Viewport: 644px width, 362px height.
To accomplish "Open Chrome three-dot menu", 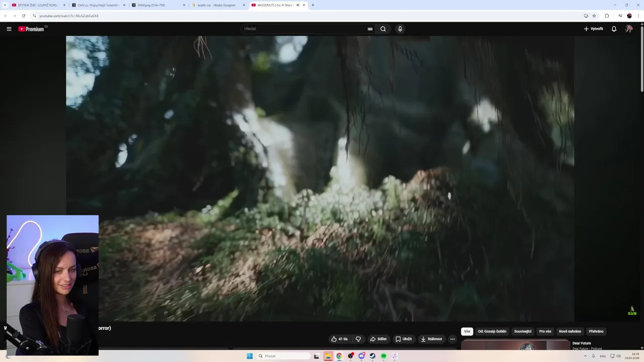I will click(x=638, y=16).
